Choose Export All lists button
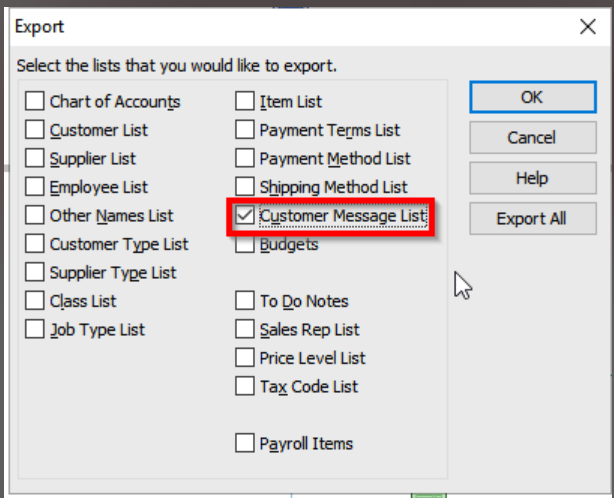This screenshot has width=614, height=498. [x=533, y=218]
